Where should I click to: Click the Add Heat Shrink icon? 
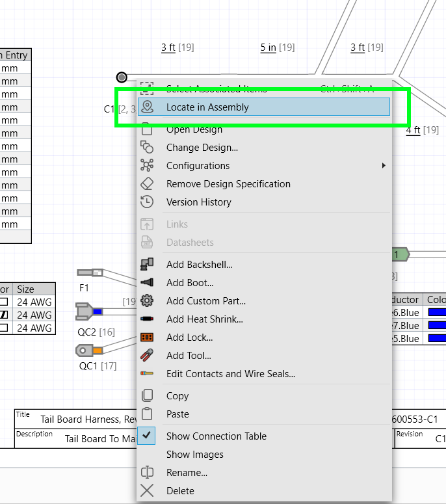[x=147, y=319]
